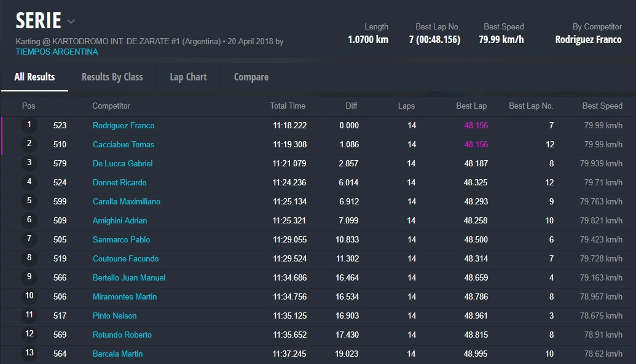Open competitor Rodriguez Franco's details
Screen dimensions: 636x364
123,125
